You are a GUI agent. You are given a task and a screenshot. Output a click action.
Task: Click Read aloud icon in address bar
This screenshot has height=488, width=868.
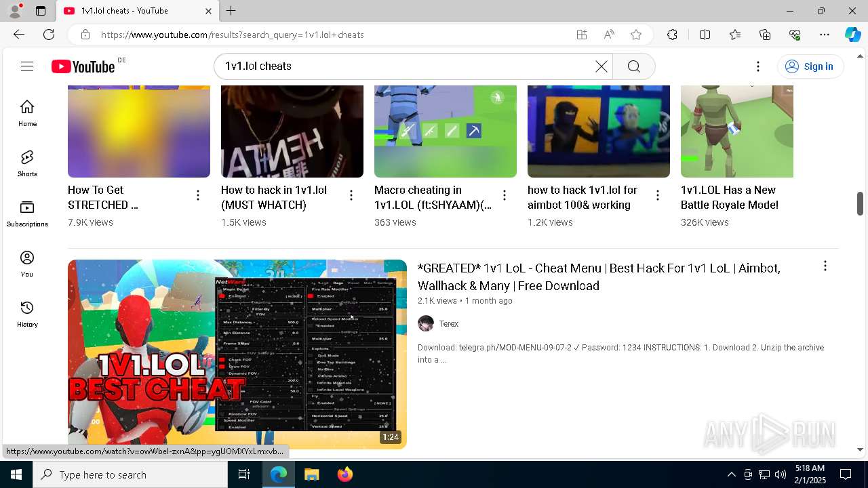609,35
